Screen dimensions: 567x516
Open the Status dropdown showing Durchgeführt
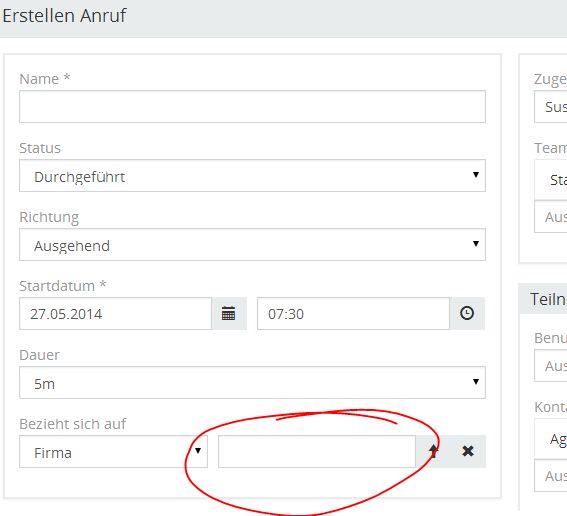(252, 176)
